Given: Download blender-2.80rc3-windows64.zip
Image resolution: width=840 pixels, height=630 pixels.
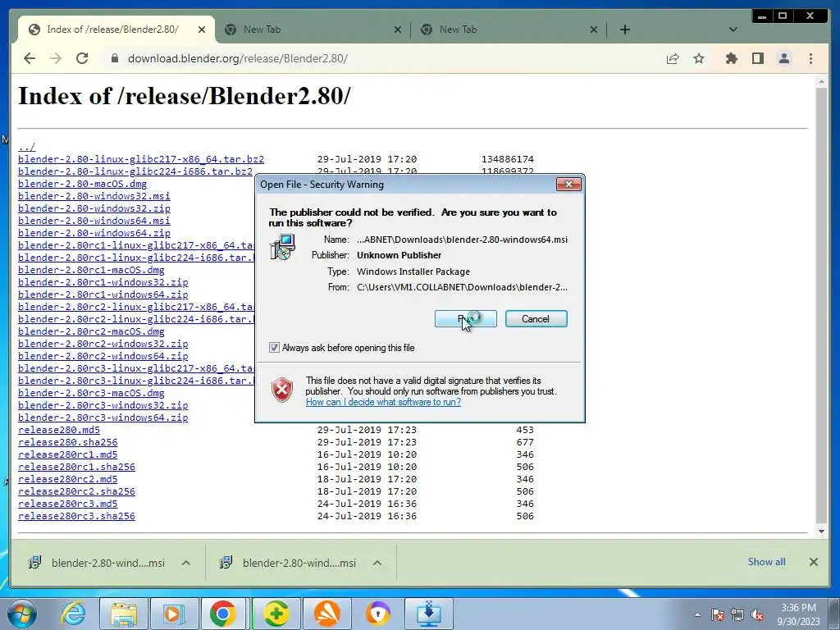Looking at the screenshot, I should 103,418.
